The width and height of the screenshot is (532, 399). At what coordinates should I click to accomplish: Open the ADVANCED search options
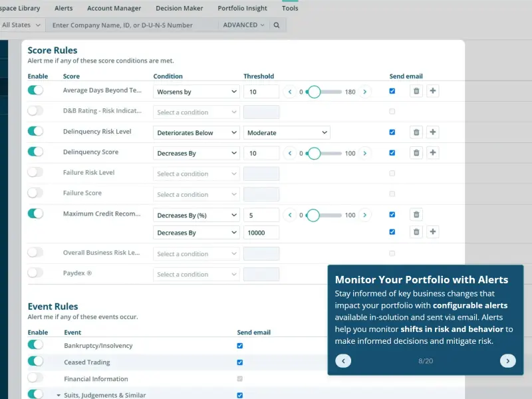[243, 25]
